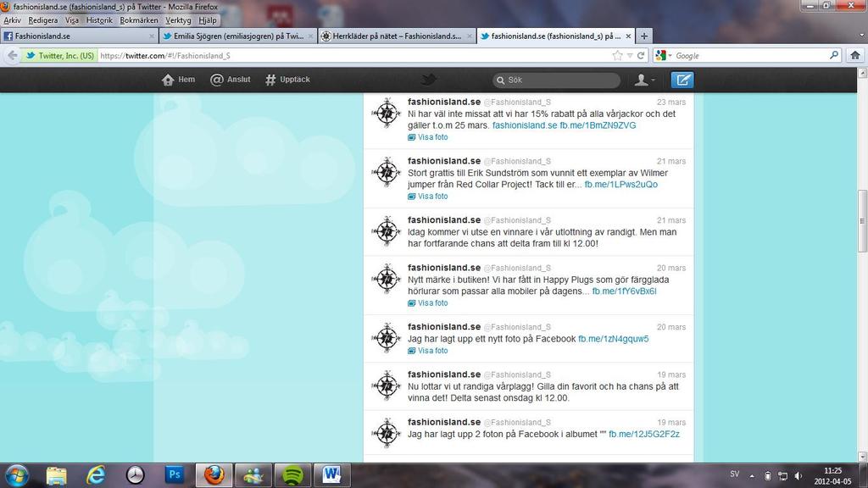Image resolution: width=868 pixels, height=488 pixels.
Task: Click the 20 mars timestamp on Happy Plugs tweet
Action: coord(671,269)
